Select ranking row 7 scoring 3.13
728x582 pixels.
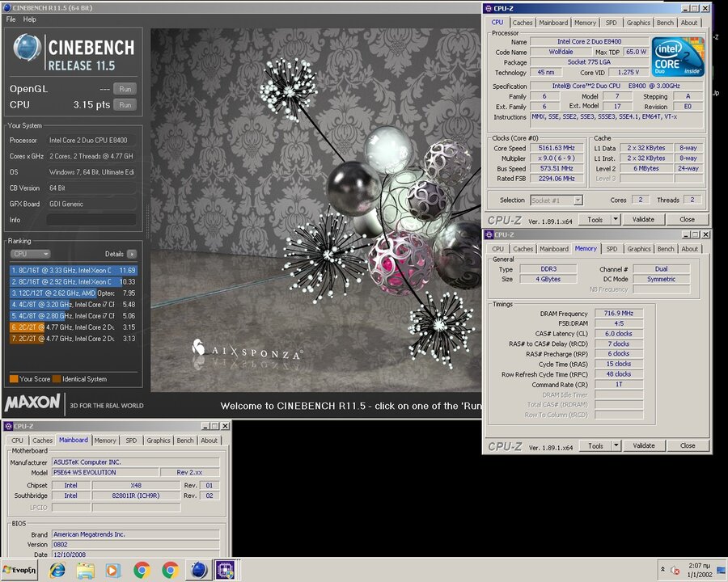pyautogui.click(x=74, y=339)
